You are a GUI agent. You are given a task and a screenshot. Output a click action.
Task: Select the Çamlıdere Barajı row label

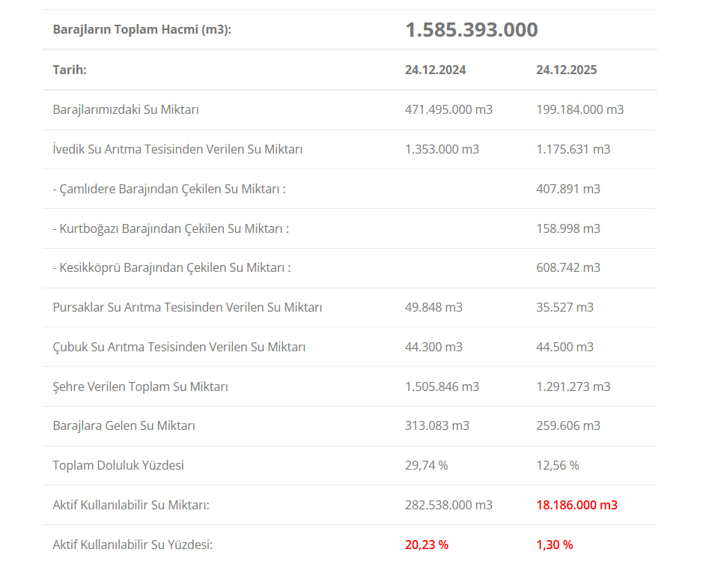pos(169,189)
